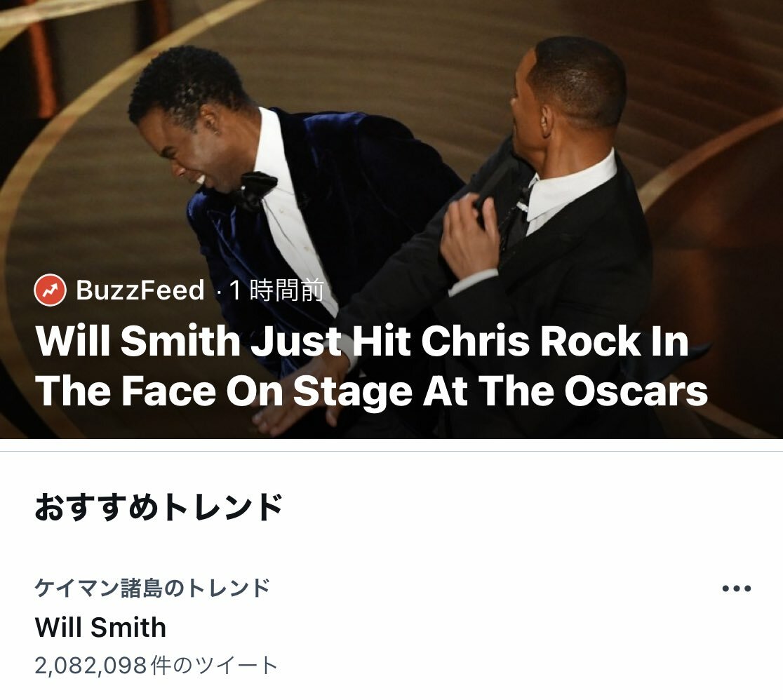Click the 1 時間前 timestamp
The width and height of the screenshot is (783, 700).
pos(276,290)
